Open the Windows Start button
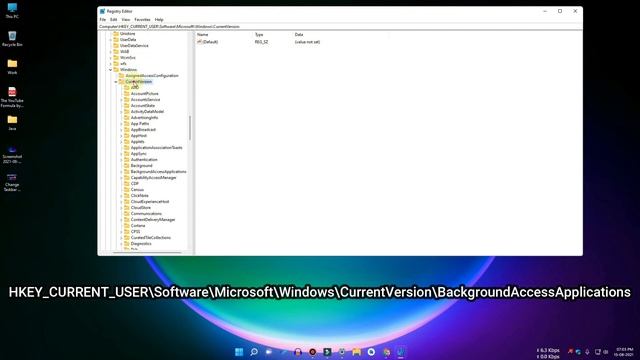 pos(239,352)
